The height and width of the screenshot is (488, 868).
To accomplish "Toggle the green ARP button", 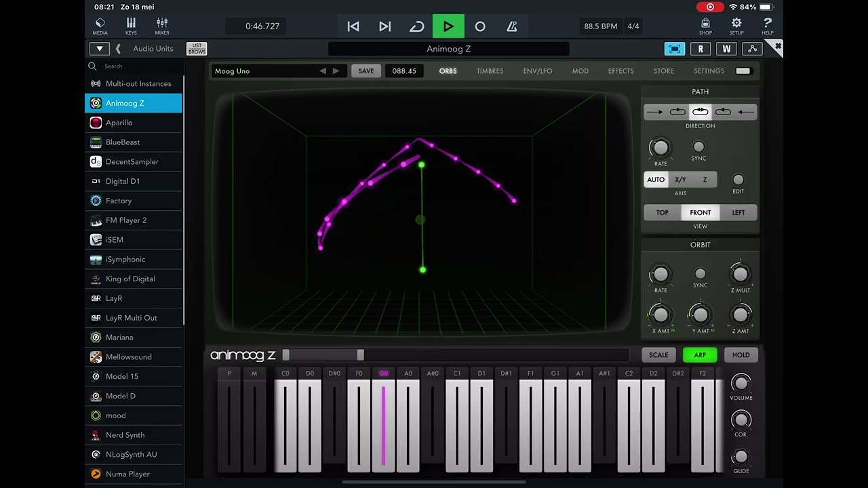I will tap(700, 355).
